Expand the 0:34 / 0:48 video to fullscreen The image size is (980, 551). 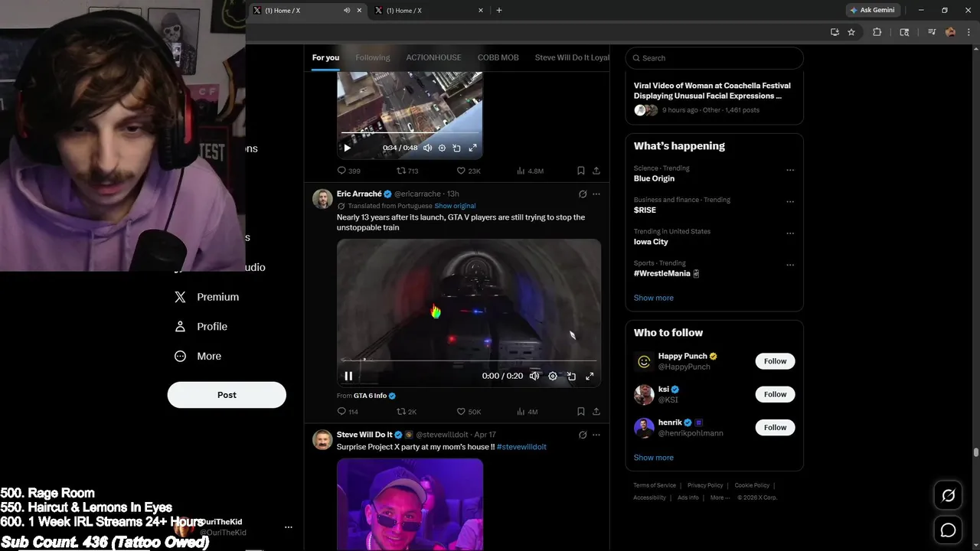click(472, 148)
